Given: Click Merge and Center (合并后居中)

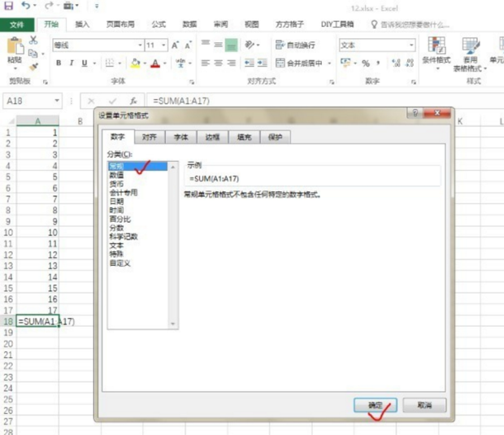Looking at the screenshot, I should pos(299,63).
